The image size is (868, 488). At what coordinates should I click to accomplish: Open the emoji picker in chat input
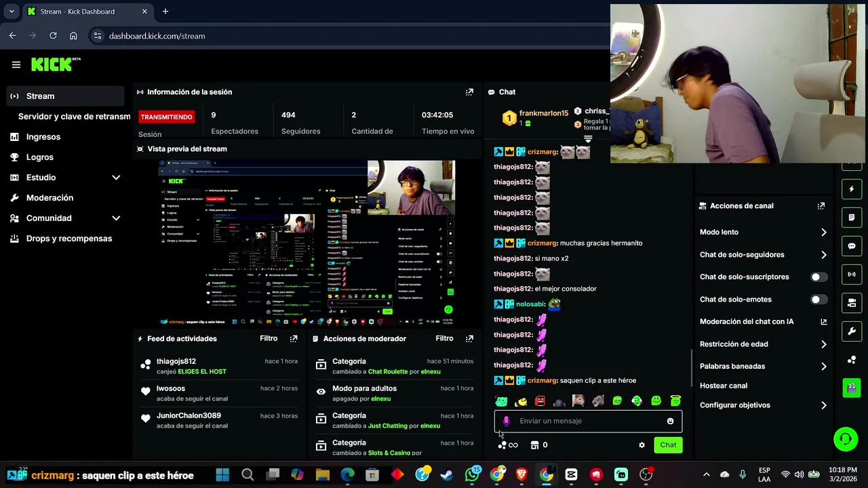671,421
